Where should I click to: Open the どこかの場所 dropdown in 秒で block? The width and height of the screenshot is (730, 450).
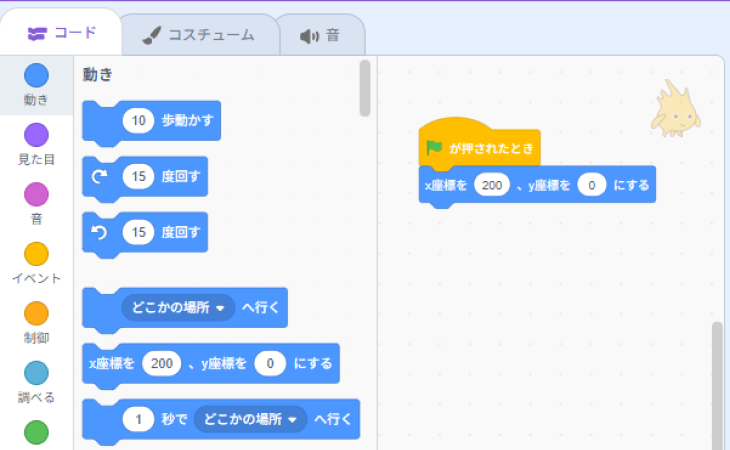249,419
